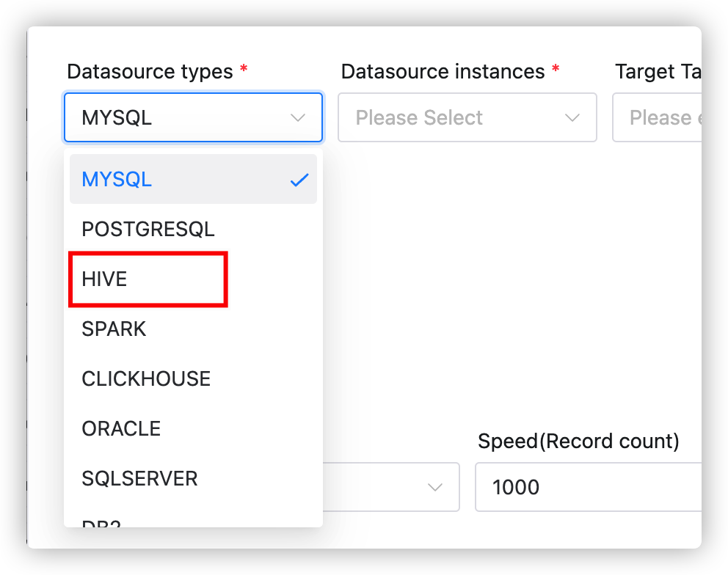Select SPARK from the options
The height and width of the screenshot is (575, 728).
[193, 329]
